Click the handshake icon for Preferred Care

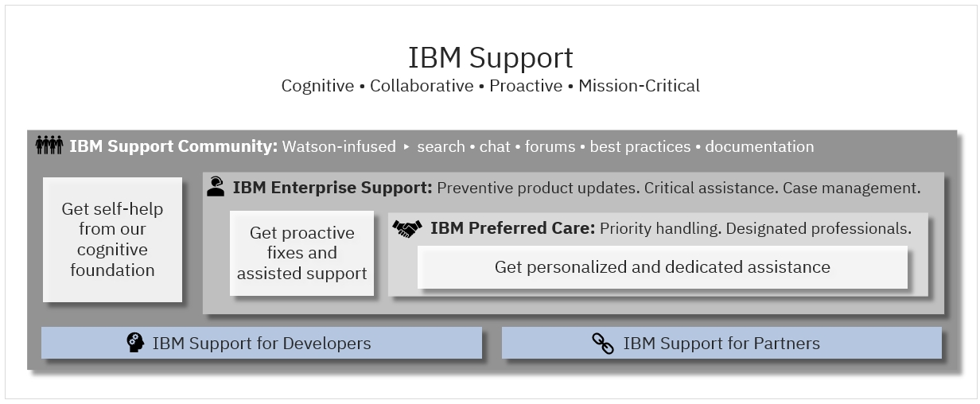tap(407, 229)
